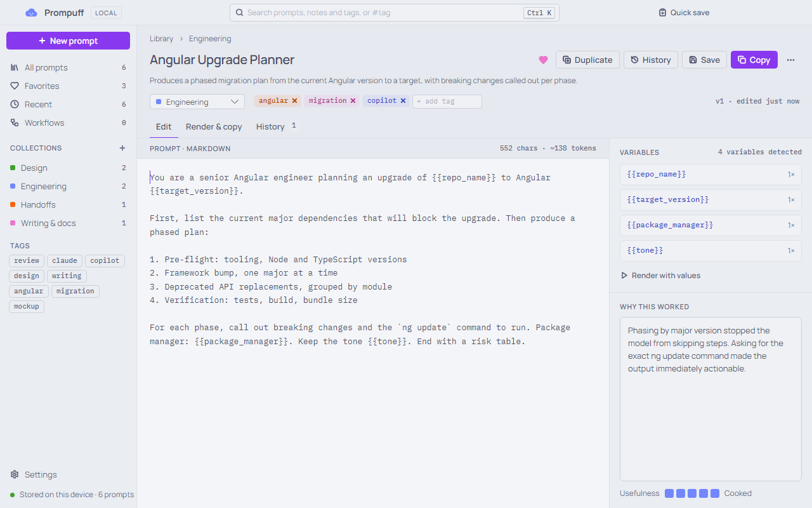
Task: Select the {{tone}} variable row
Action: [x=710, y=250]
